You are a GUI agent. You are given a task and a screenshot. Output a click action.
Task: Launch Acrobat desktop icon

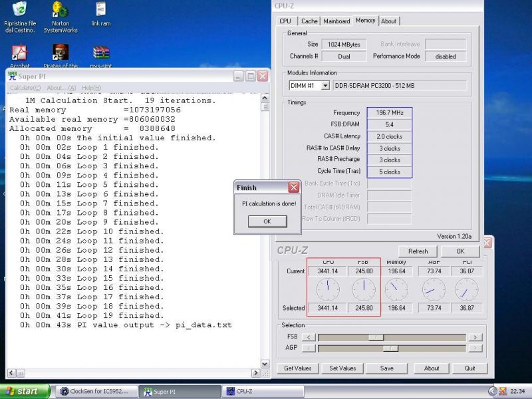coord(20,56)
